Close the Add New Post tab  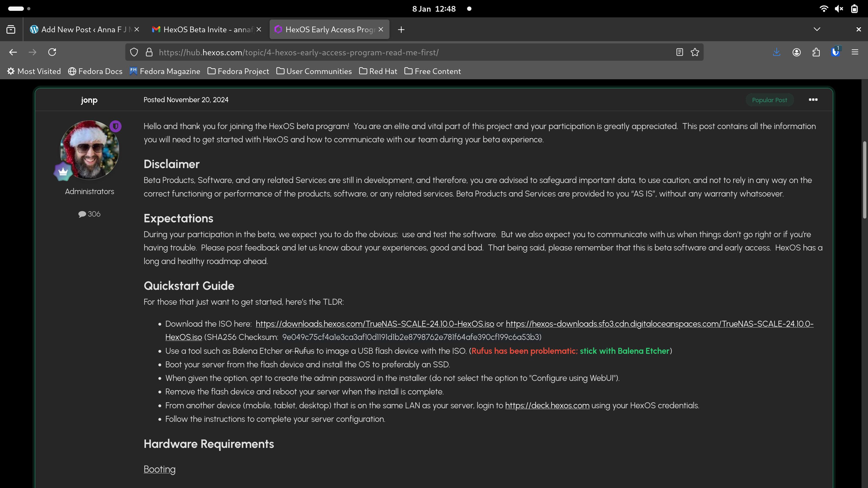tap(136, 30)
